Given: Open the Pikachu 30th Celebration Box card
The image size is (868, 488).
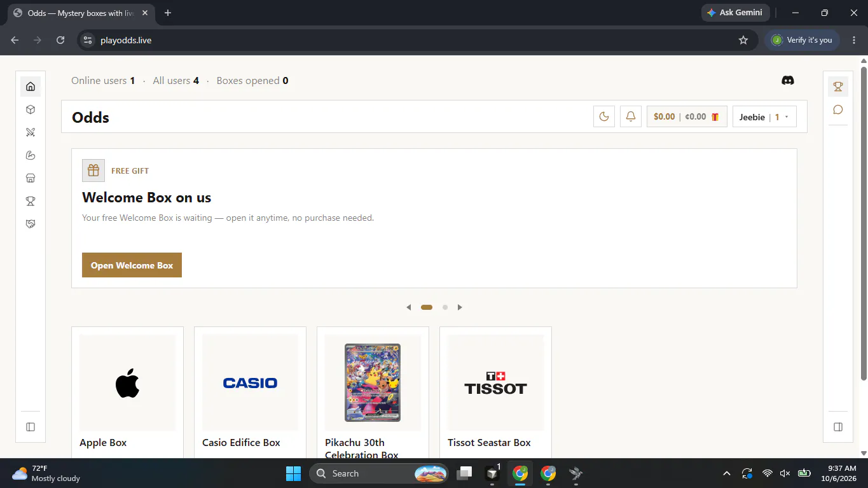Looking at the screenshot, I should (373, 392).
